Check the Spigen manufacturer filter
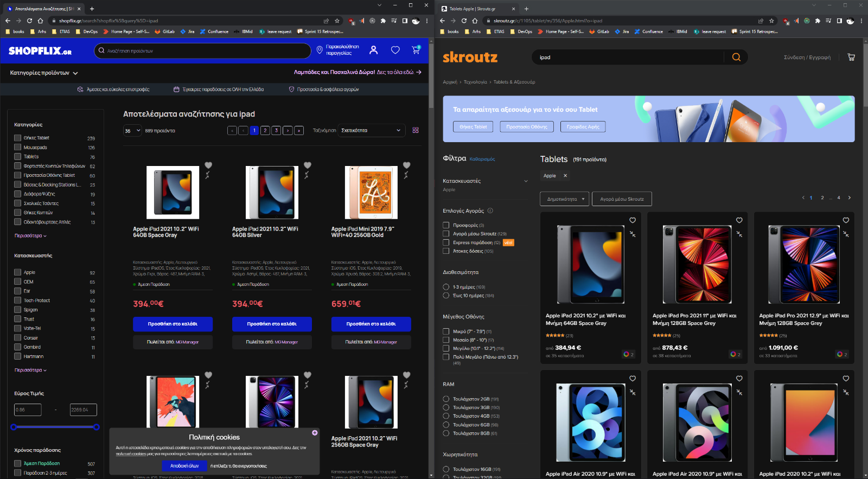This screenshot has height=479, width=868. pyautogui.click(x=18, y=310)
